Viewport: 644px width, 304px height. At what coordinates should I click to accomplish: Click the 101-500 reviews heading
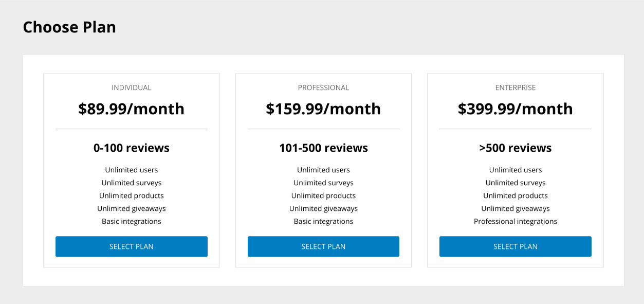click(323, 148)
